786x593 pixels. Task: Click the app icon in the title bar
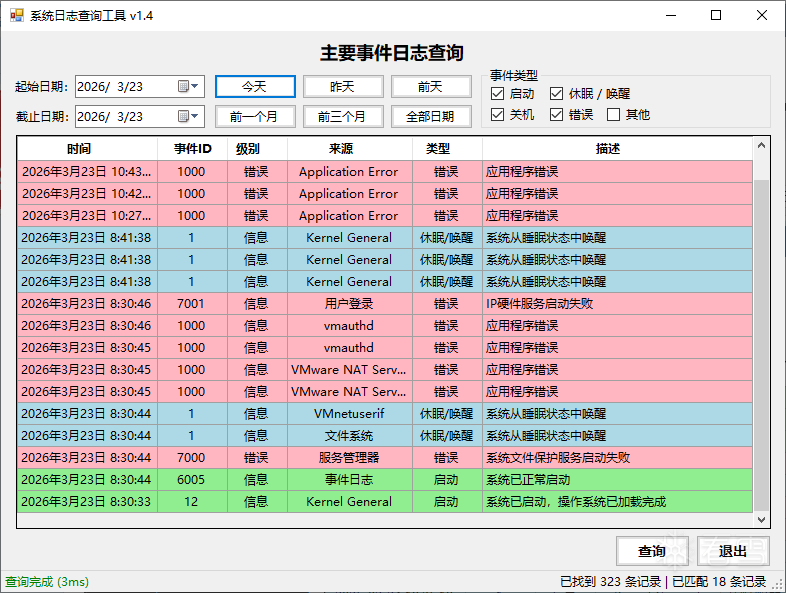click(x=17, y=16)
